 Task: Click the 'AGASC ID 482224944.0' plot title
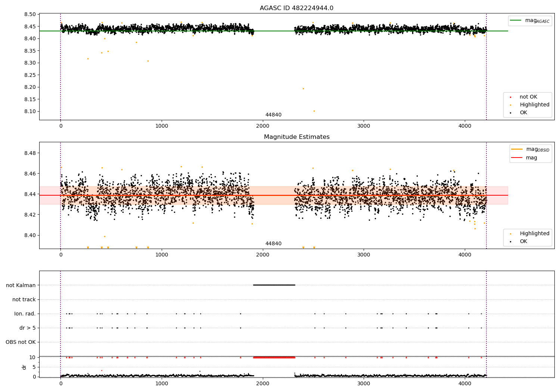click(x=296, y=8)
